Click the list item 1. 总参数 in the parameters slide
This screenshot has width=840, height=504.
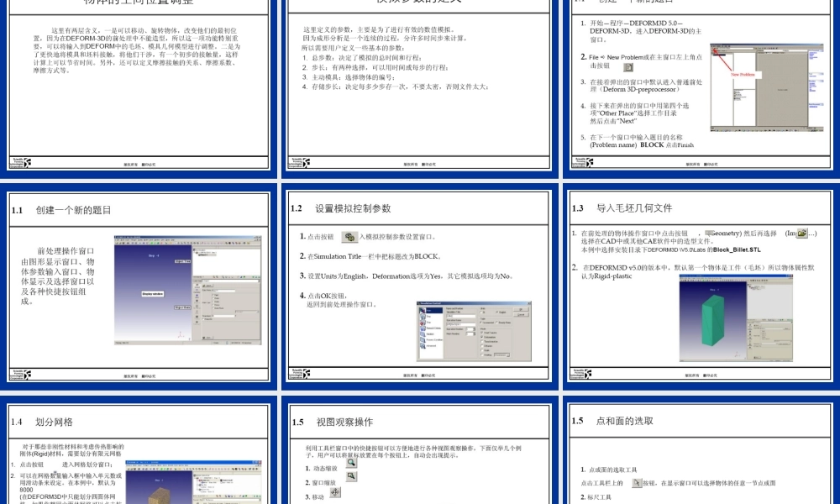click(362, 58)
